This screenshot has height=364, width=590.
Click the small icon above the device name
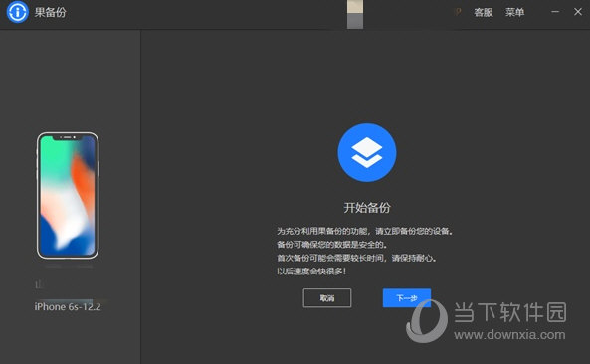pos(39,284)
